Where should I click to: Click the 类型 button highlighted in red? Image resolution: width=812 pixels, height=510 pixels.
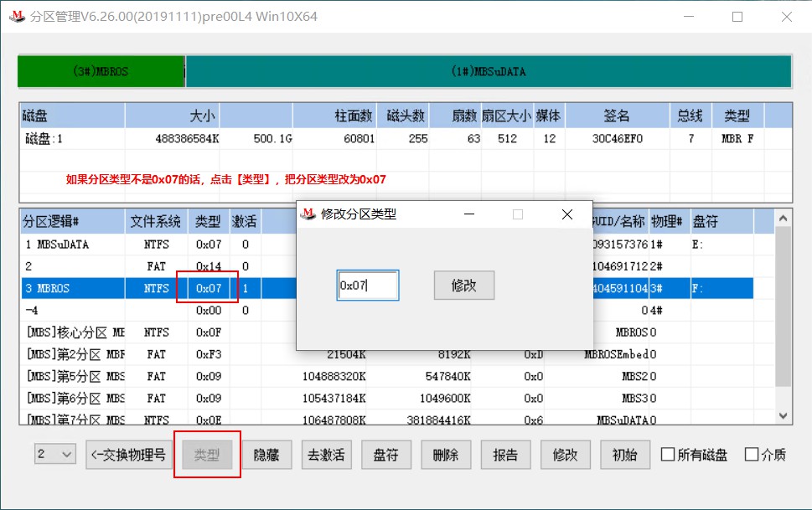(x=206, y=455)
